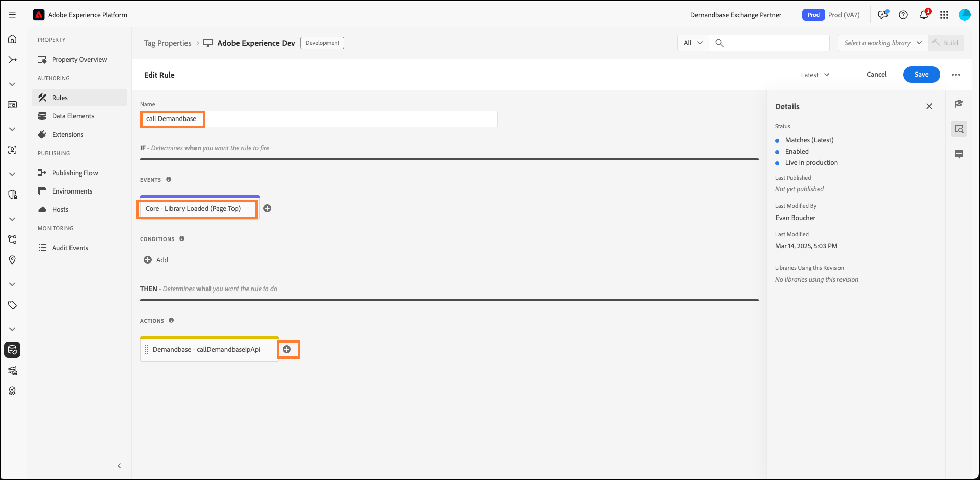The width and height of the screenshot is (980, 480).
Task: Click the hamburger menu icon
Action: coord(12,15)
